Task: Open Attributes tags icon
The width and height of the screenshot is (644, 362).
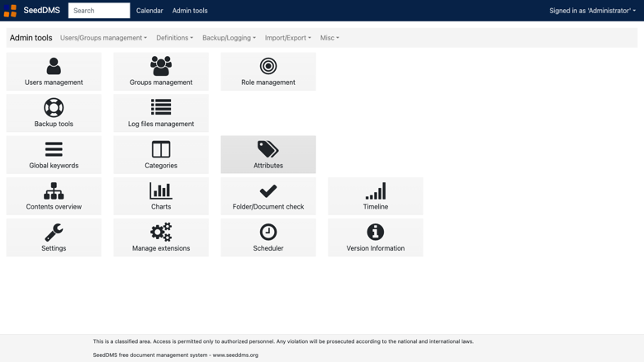Action: pos(268,149)
